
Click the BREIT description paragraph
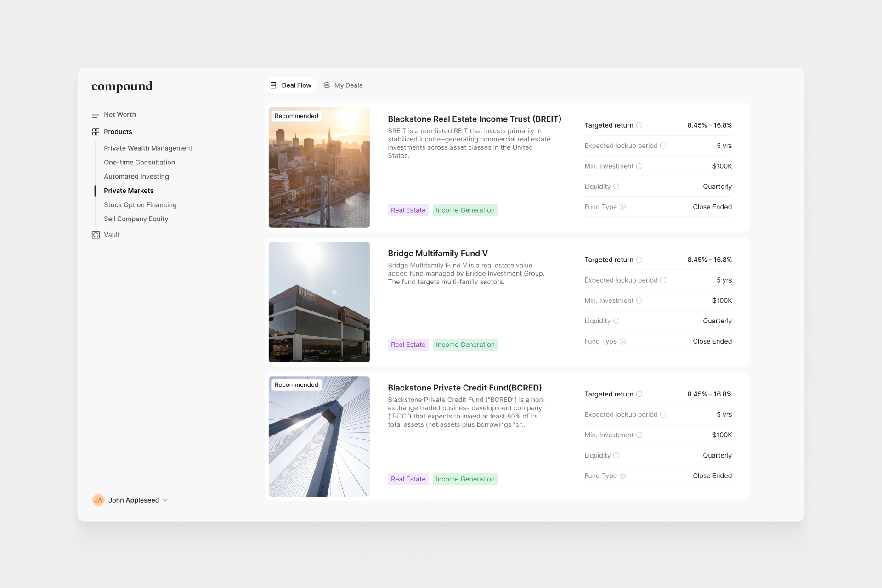[x=469, y=143]
